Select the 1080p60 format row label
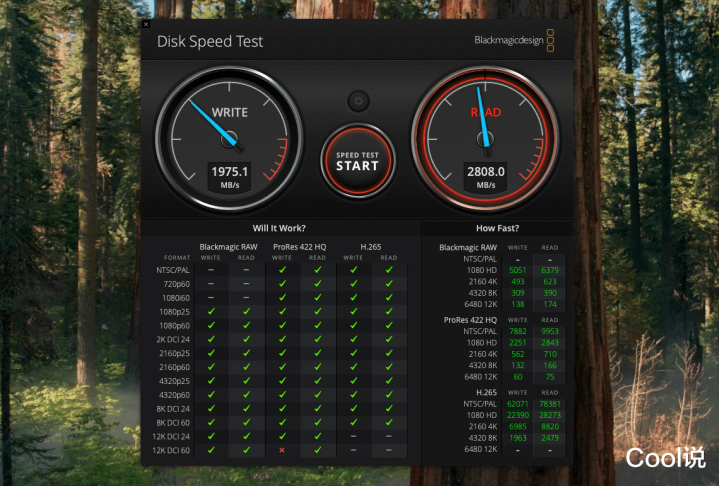 [174, 326]
